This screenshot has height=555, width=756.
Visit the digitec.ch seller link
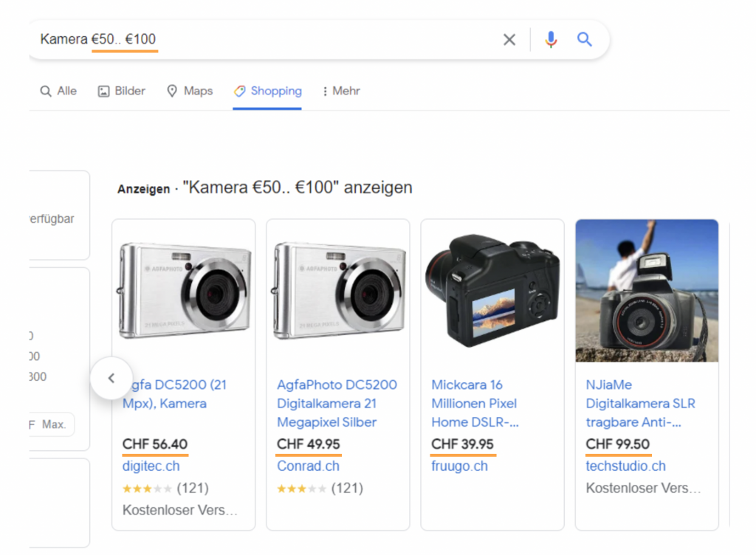tap(151, 466)
